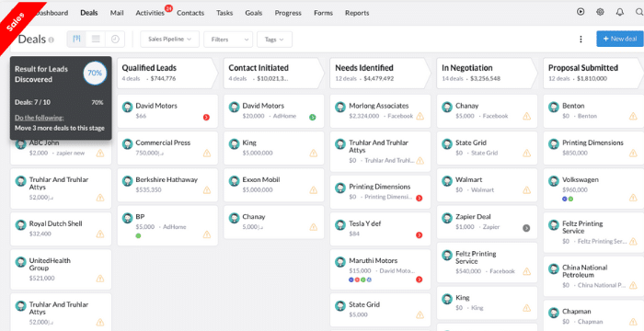The width and height of the screenshot is (644, 331).
Task: Click red arrow icon on Tesla Y def card
Action: 419,235
